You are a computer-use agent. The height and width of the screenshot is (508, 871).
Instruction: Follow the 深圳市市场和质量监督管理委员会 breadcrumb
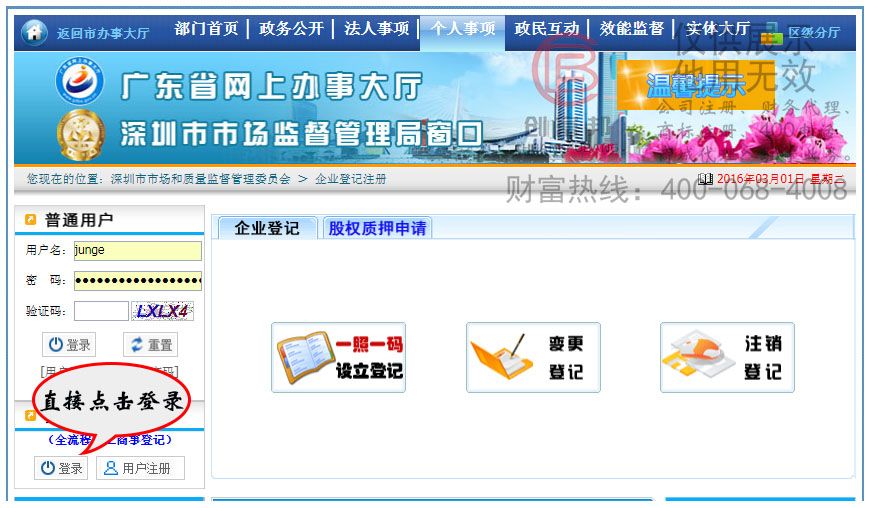click(201, 179)
